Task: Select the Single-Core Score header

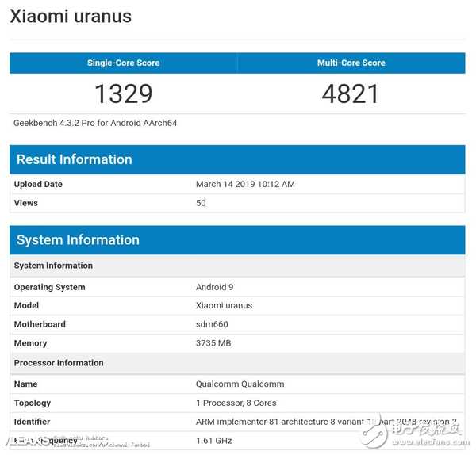Action: [123, 63]
